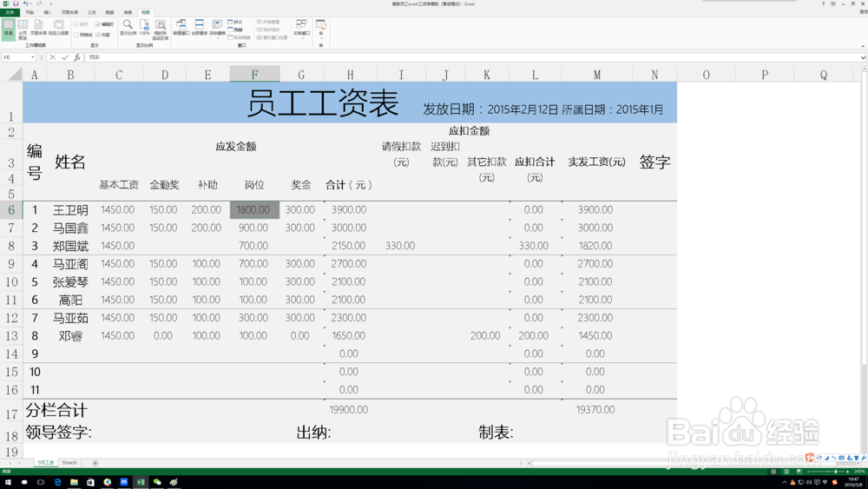Zoom to selection (缩放到选定区域)
The image size is (868, 489).
[x=161, y=29]
